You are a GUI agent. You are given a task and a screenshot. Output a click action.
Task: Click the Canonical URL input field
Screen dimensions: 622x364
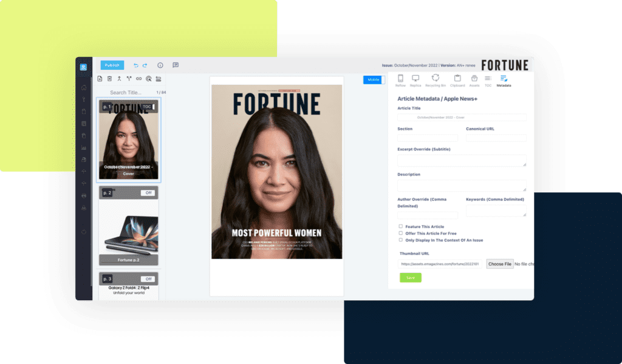tap(496, 138)
